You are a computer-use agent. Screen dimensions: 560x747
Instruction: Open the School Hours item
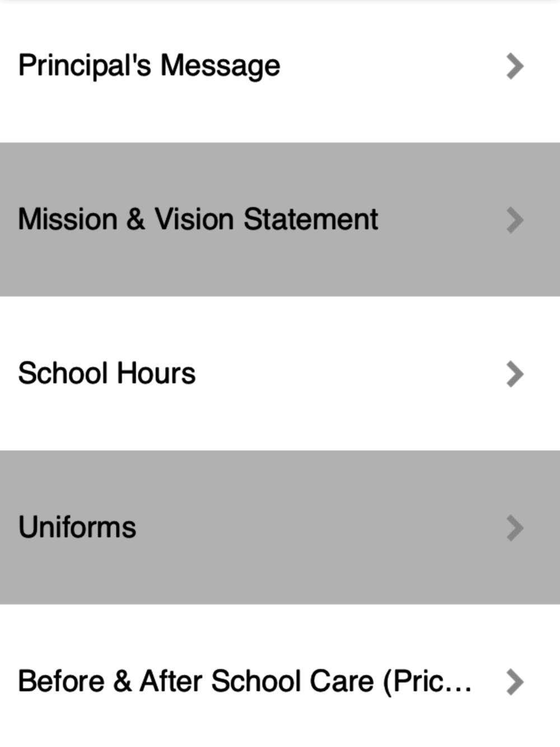tap(280, 373)
